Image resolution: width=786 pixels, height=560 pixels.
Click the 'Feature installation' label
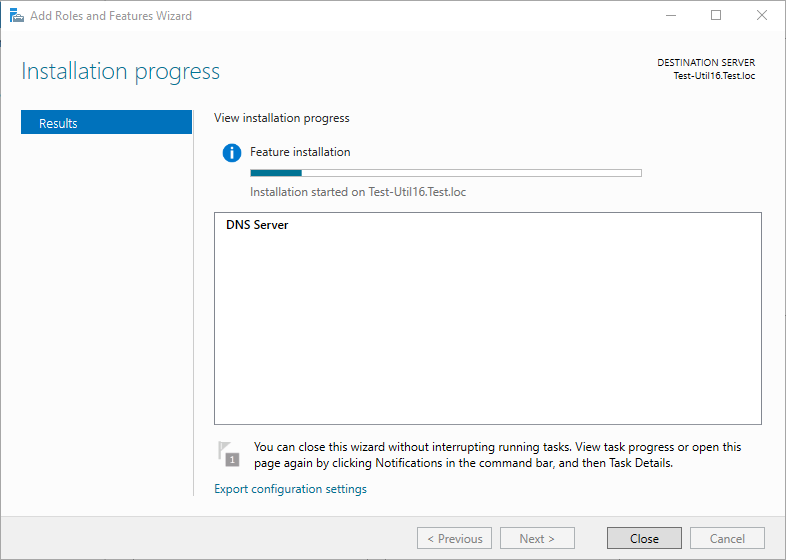click(300, 152)
